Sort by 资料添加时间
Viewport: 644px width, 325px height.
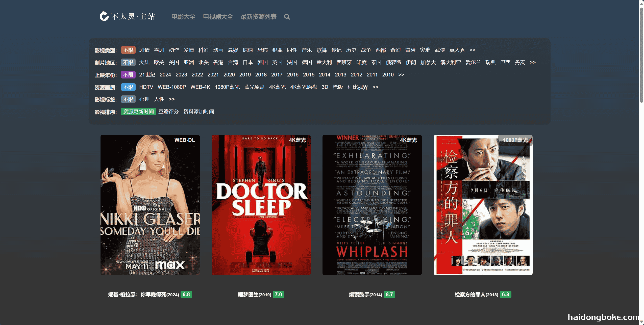pyautogui.click(x=199, y=112)
